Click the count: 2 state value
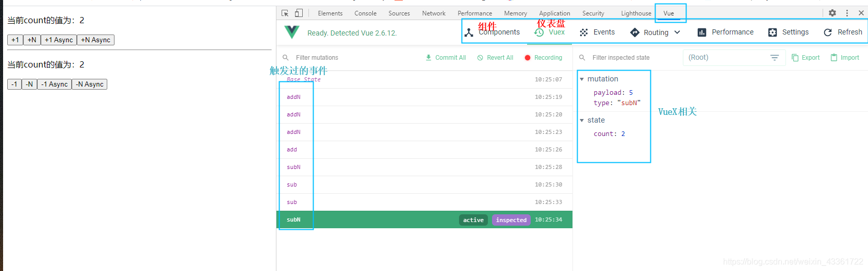 [x=609, y=134]
